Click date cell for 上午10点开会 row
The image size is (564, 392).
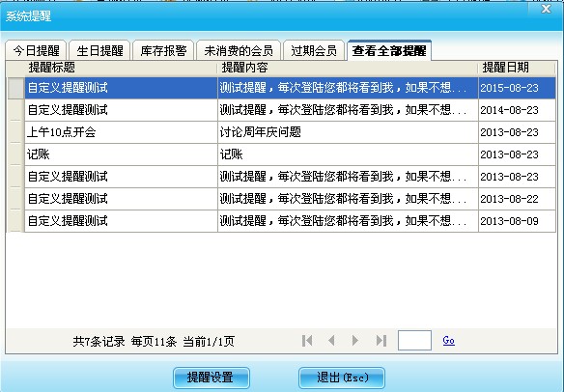click(x=517, y=132)
